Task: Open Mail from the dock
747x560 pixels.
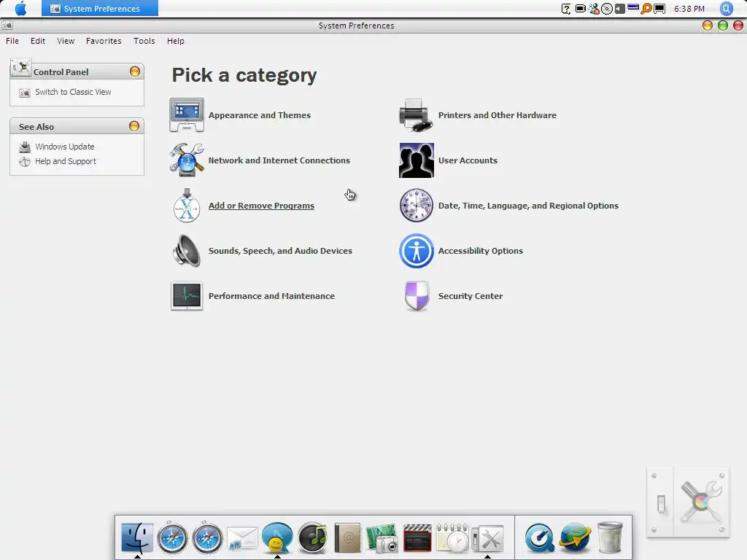Action: [x=242, y=539]
